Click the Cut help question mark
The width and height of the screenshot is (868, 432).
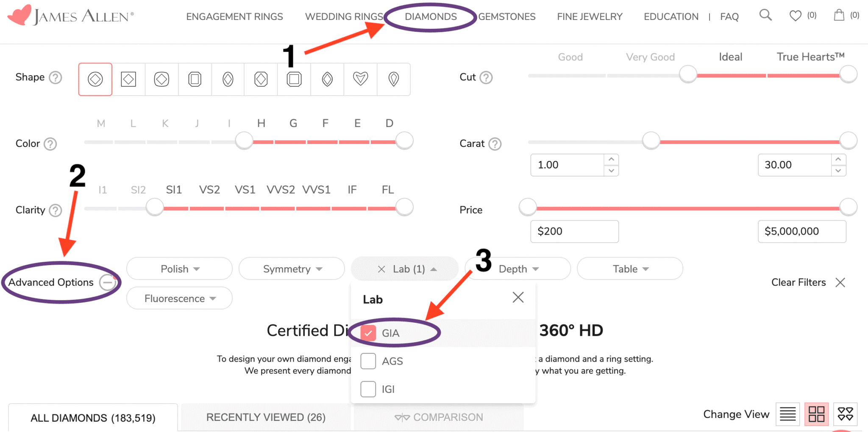(x=486, y=78)
